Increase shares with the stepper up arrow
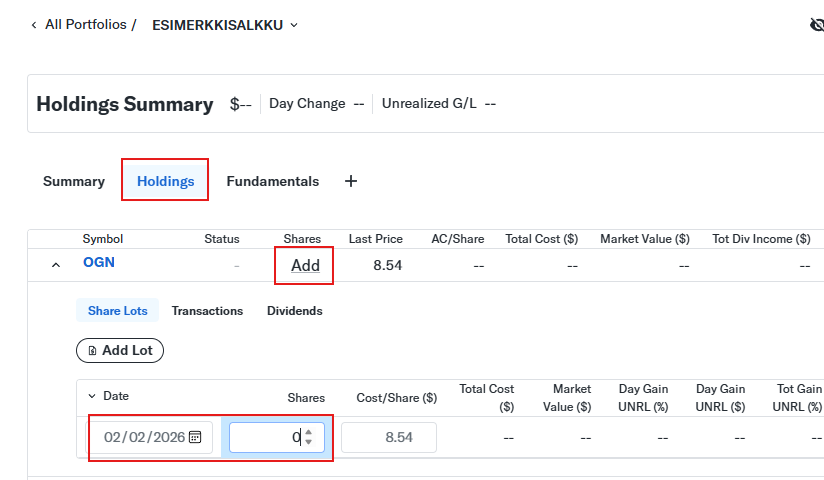Image resolution: width=824 pixels, height=480 pixels. point(308,433)
